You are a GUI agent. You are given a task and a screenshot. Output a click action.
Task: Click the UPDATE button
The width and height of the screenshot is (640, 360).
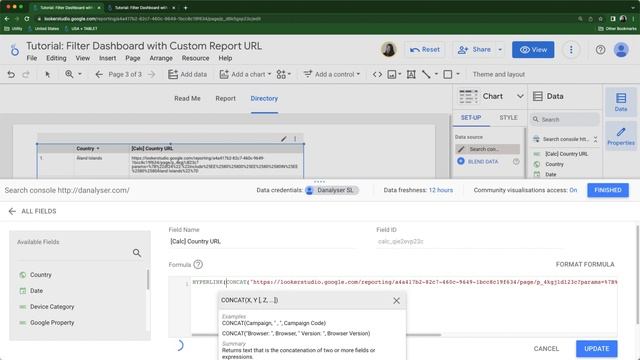596,349
